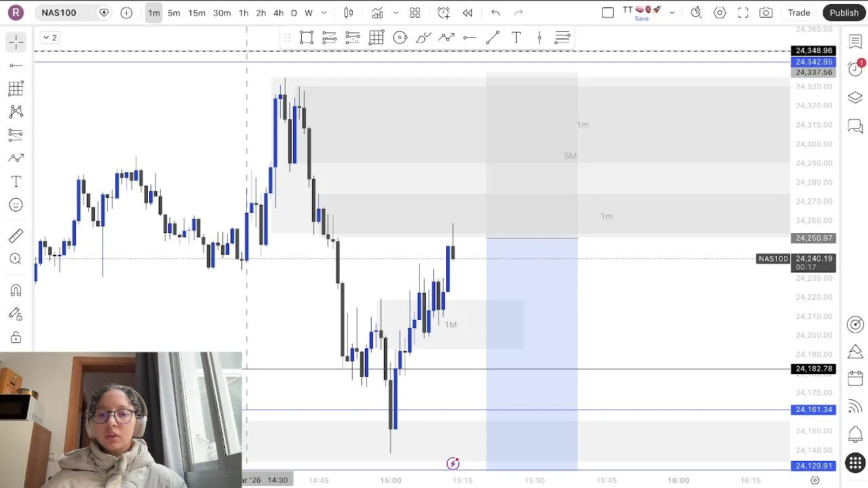Select the text tool in left sidebar

click(16, 182)
